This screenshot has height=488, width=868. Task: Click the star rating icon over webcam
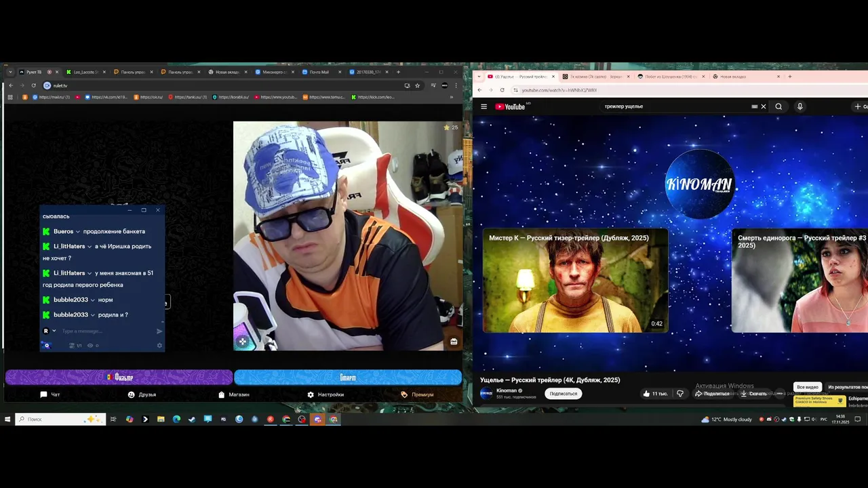pos(446,127)
